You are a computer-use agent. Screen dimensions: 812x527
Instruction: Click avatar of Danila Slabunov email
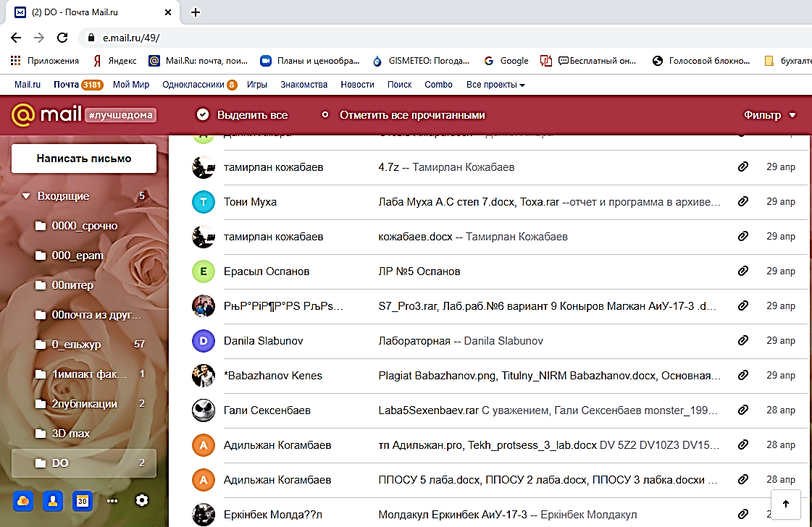(x=204, y=341)
